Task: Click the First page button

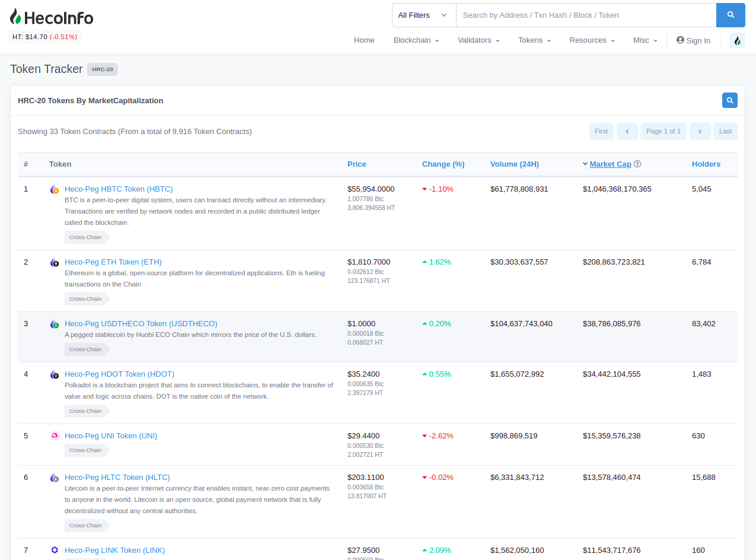Action: 601,131
